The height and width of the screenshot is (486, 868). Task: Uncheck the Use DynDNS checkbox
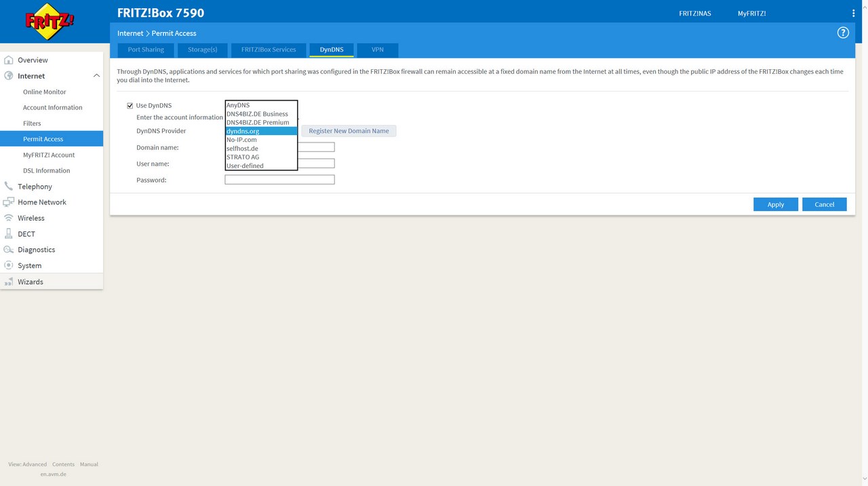tap(130, 105)
